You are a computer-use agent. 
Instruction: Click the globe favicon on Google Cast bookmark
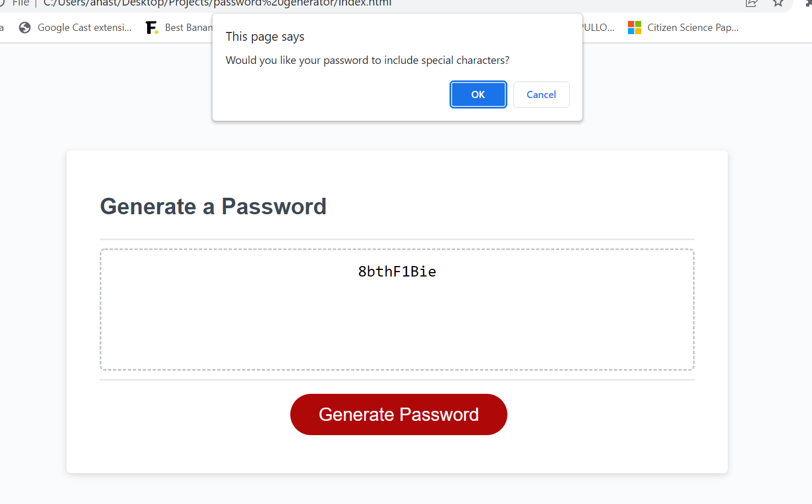tap(24, 27)
